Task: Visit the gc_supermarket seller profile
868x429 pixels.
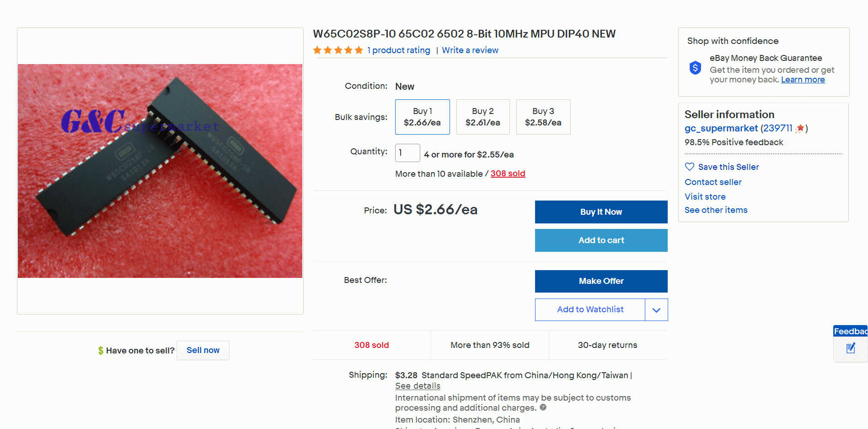Action: (721, 128)
